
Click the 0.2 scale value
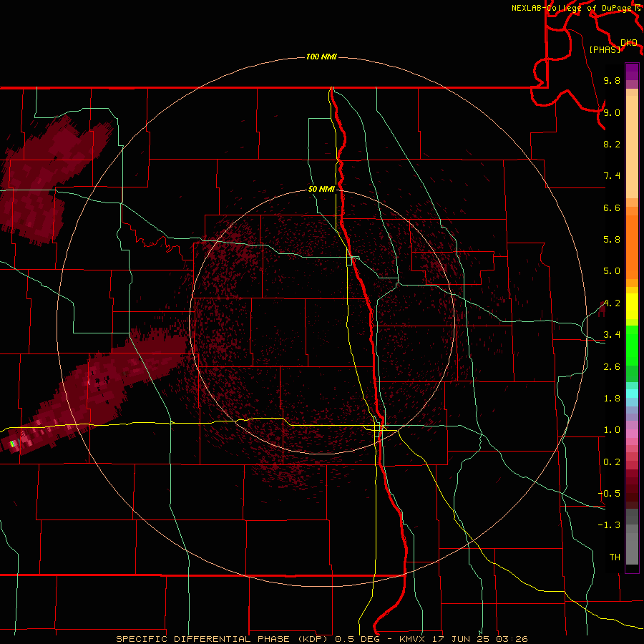coord(612,462)
